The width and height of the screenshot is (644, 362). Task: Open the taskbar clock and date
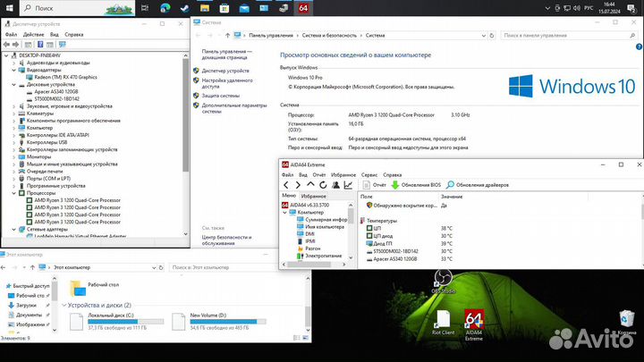pos(609,8)
